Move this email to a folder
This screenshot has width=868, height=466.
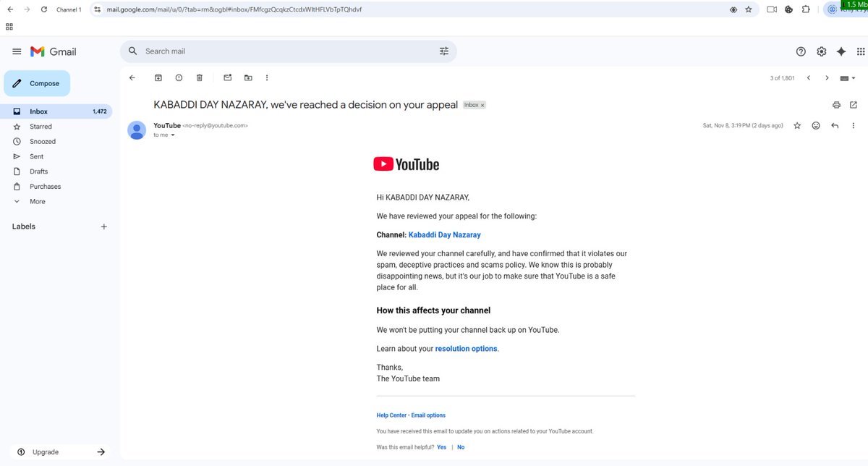click(x=248, y=77)
